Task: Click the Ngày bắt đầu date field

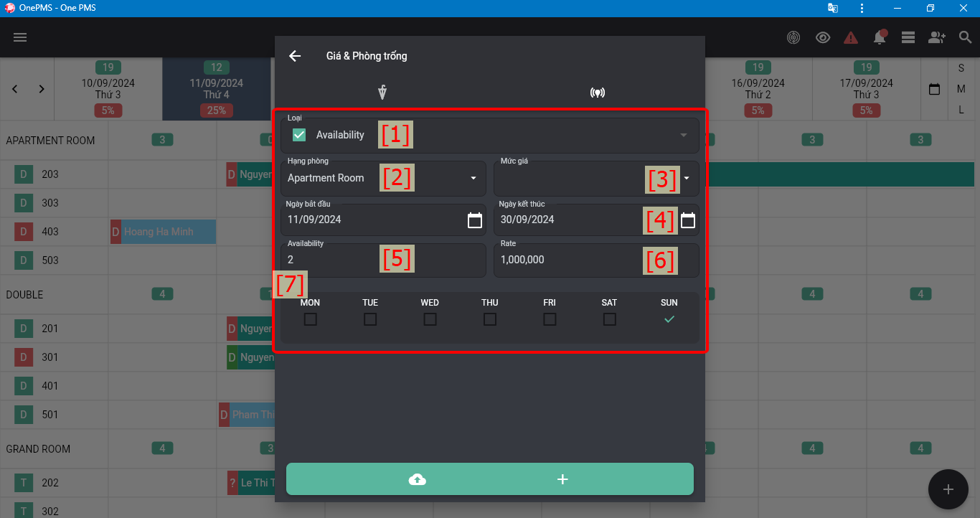Action: click(384, 220)
